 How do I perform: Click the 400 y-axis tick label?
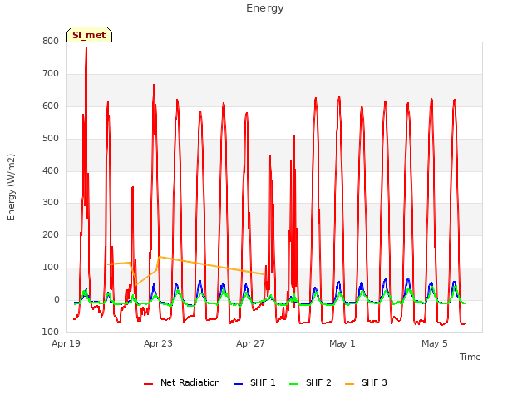coord(51,170)
